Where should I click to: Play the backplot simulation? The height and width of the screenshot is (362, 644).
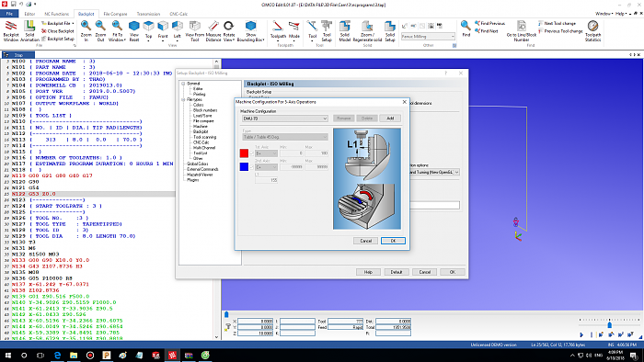click(x=581, y=335)
